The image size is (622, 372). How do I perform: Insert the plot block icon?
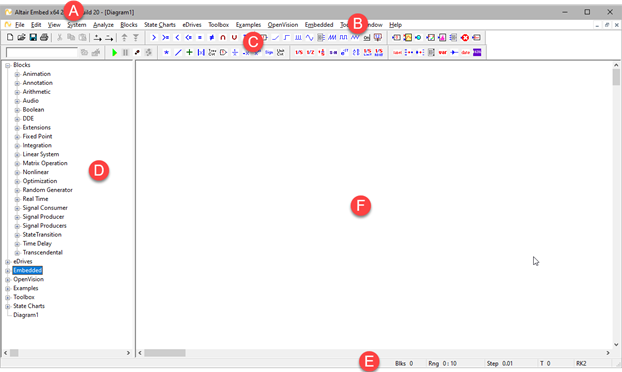point(407,37)
